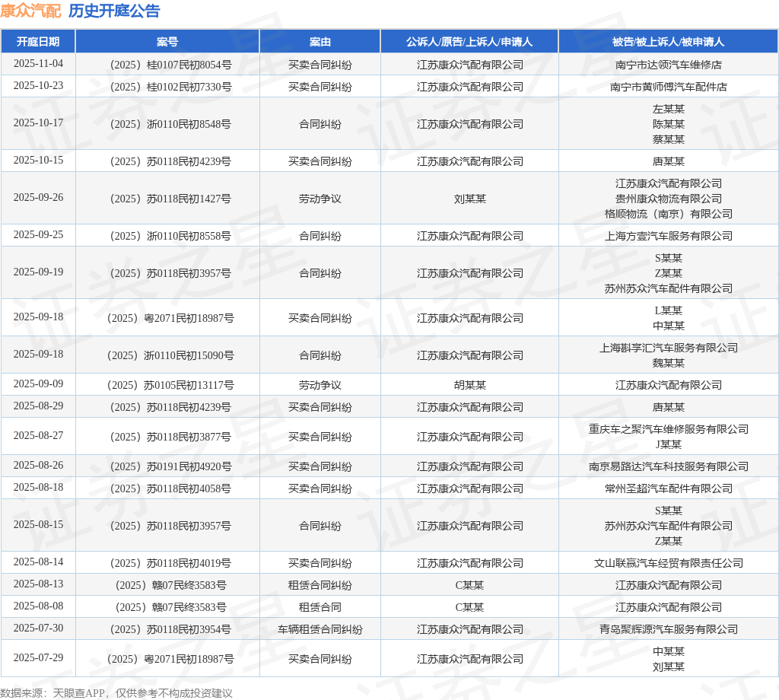Click the 被告/被上诉人/被申请人 column header
The width and height of the screenshot is (779, 700).
click(668, 42)
